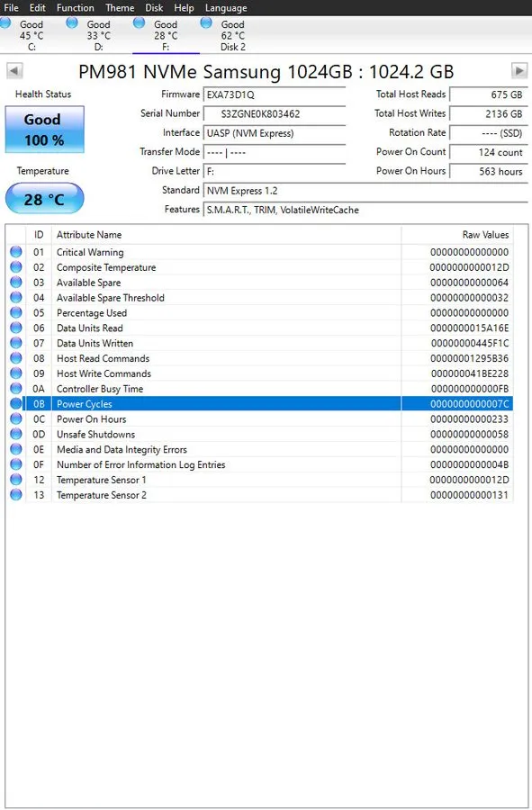The width and height of the screenshot is (532, 810).
Task: Click raw value 000000041BE228
Action: coord(470,373)
